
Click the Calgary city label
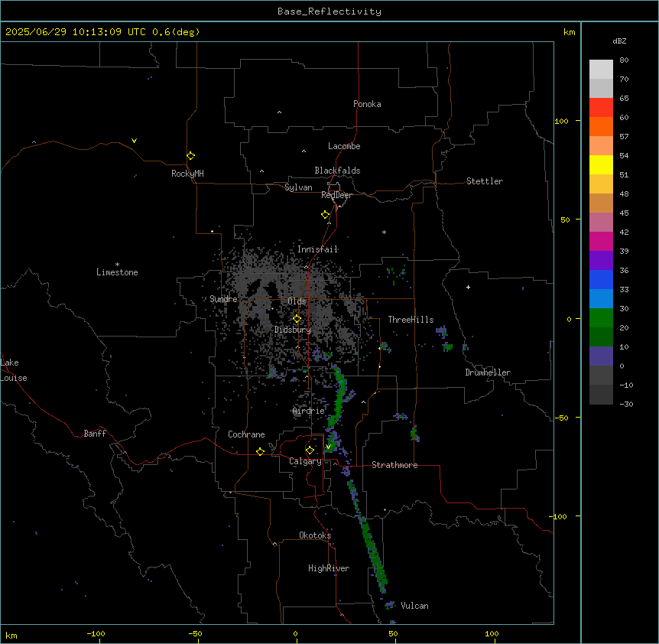click(x=305, y=461)
